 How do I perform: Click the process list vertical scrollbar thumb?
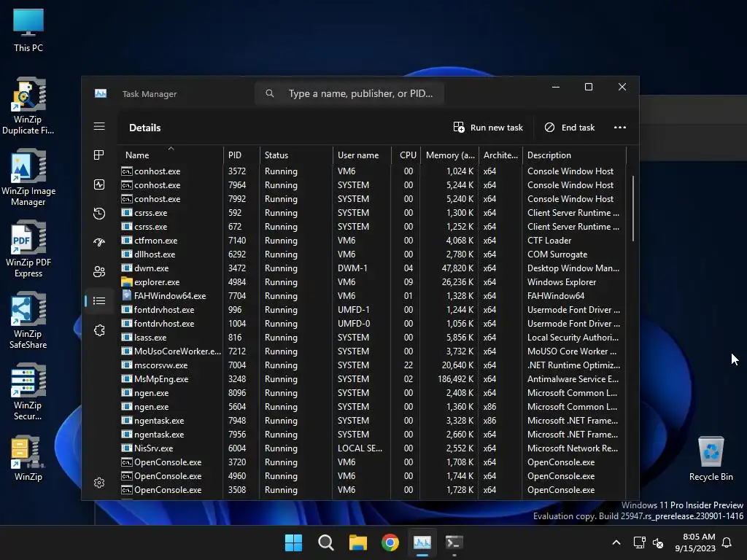click(632, 209)
